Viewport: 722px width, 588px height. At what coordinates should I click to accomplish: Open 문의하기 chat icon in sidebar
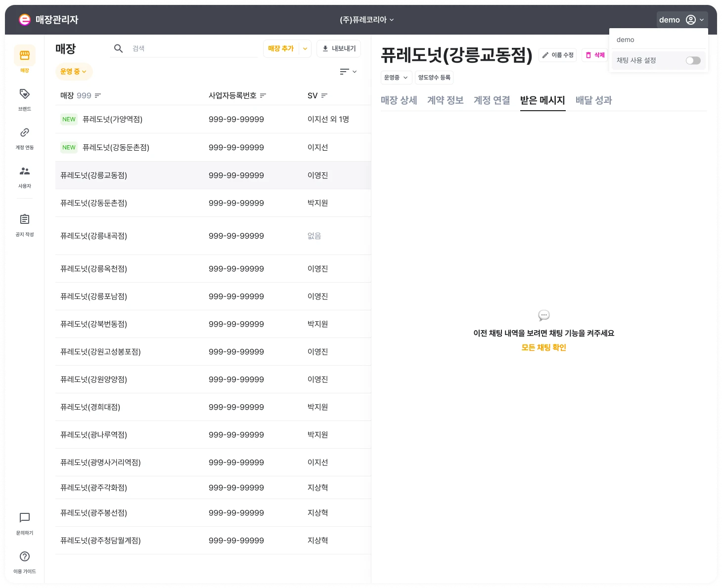(25, 518)
